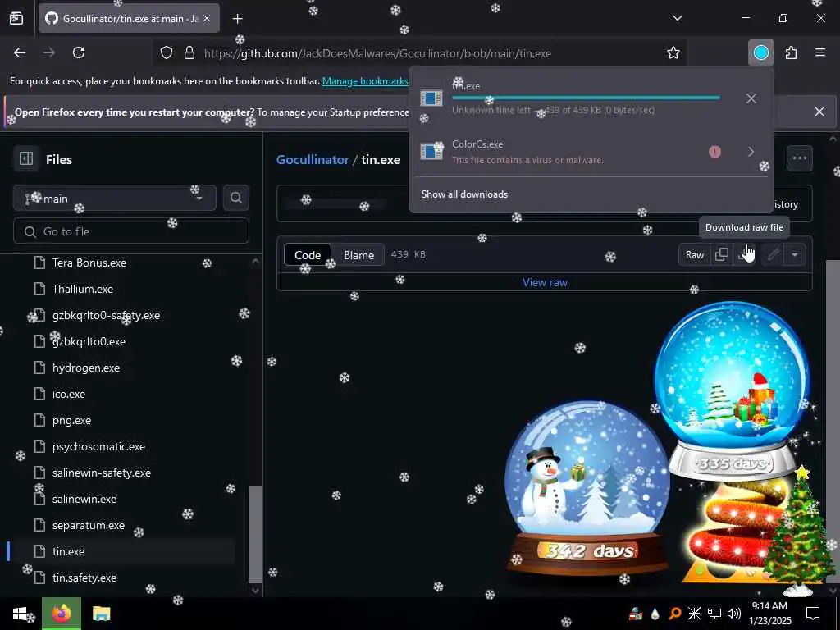Viewport: 840px width, 630px height.
Task: Open the network tray icon
Action: pyautogui.click(x=714, y=614)
